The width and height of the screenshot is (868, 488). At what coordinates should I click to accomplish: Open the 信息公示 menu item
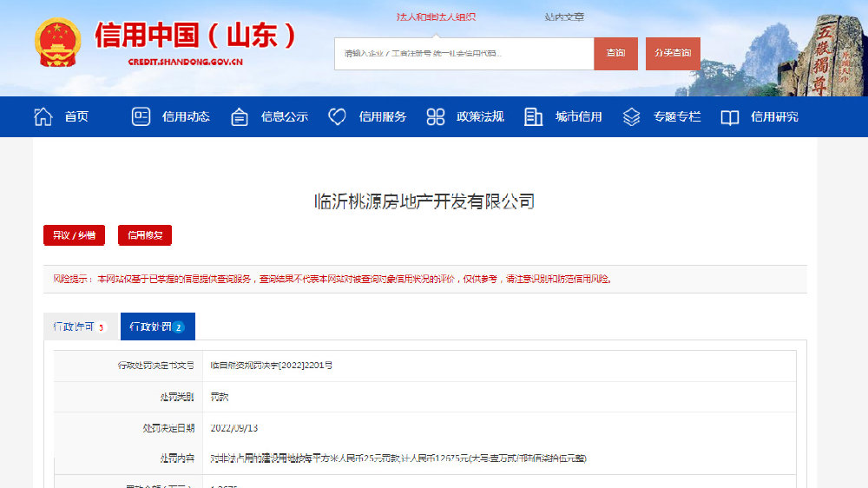click(x=285, y=117)
